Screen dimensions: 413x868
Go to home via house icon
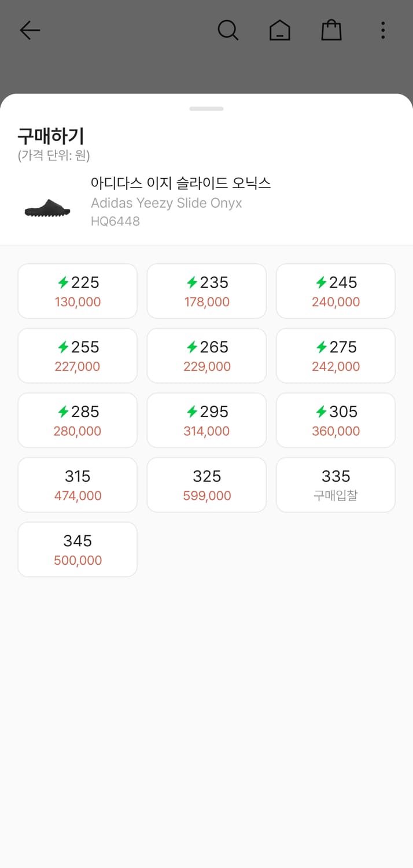(x=279, y=30)
